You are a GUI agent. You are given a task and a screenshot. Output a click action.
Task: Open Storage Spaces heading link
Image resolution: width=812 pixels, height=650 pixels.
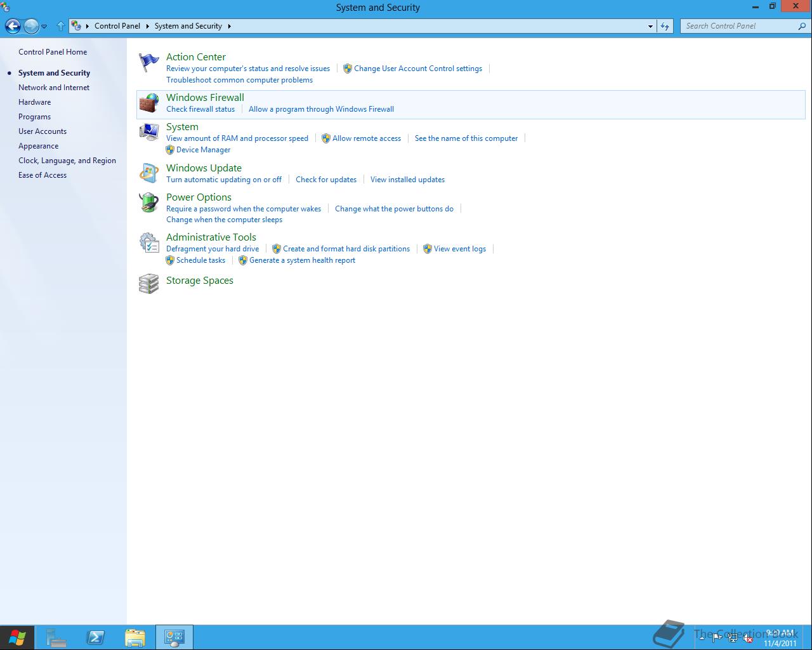[200, 280]
